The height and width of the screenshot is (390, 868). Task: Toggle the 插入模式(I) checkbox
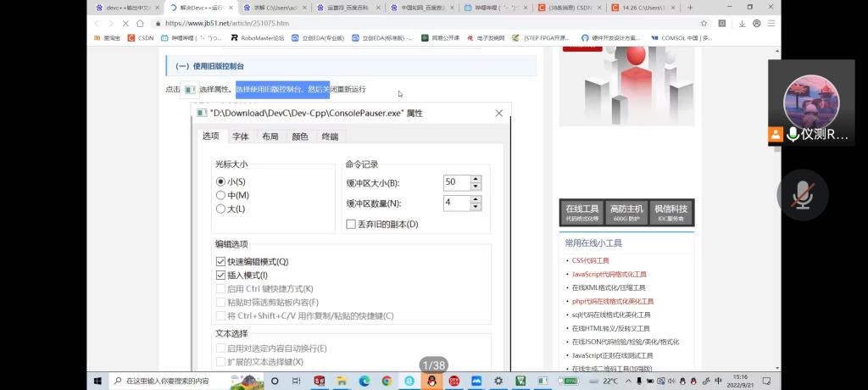coord(221,276)
